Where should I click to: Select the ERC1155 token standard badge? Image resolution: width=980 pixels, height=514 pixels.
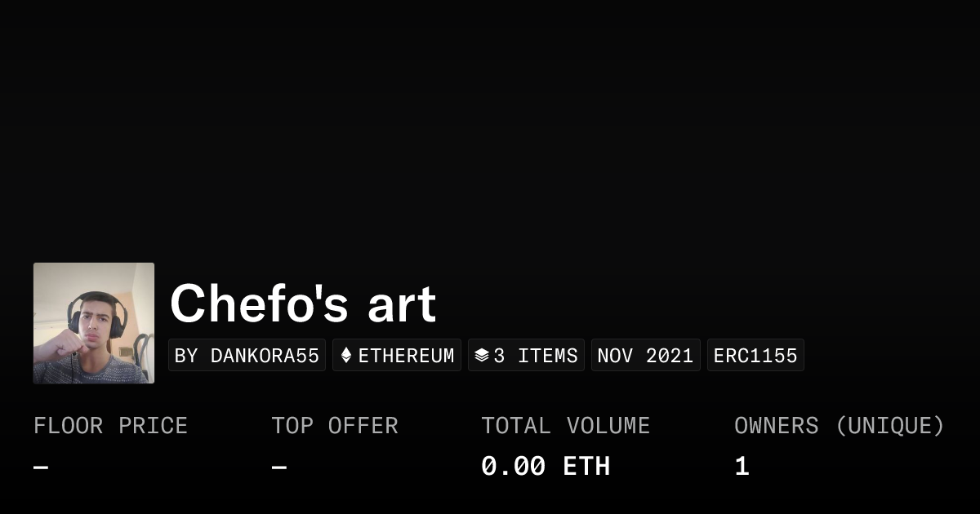click(x=755, y=356)
